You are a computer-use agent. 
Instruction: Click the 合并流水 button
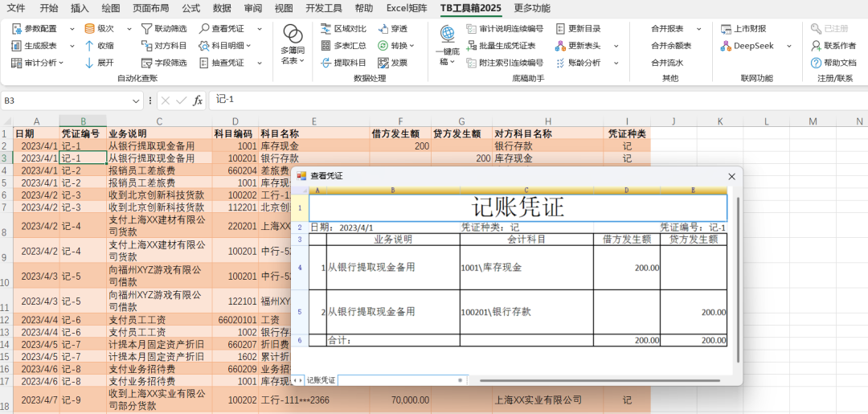[x=667, y=63]
